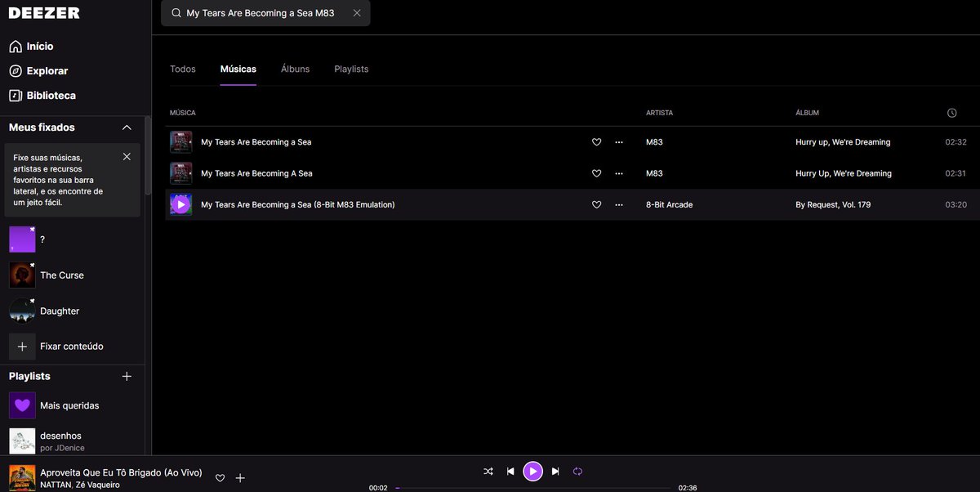This screenshot has width=980, height=492.
Task: Switch to the Álbuns tab
Action: pos(295,69)
